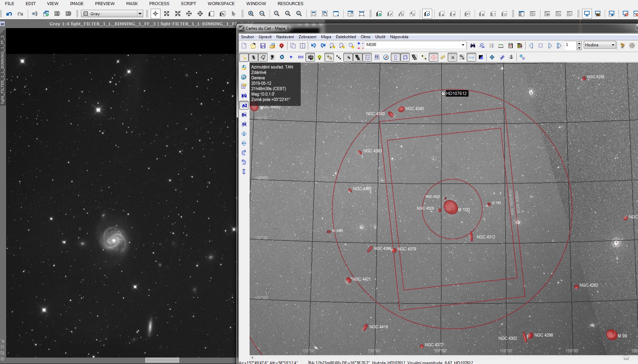Increase time step spinner value
Image resolution: width=638 pixels, height=364 pixels.
point(579,43)
